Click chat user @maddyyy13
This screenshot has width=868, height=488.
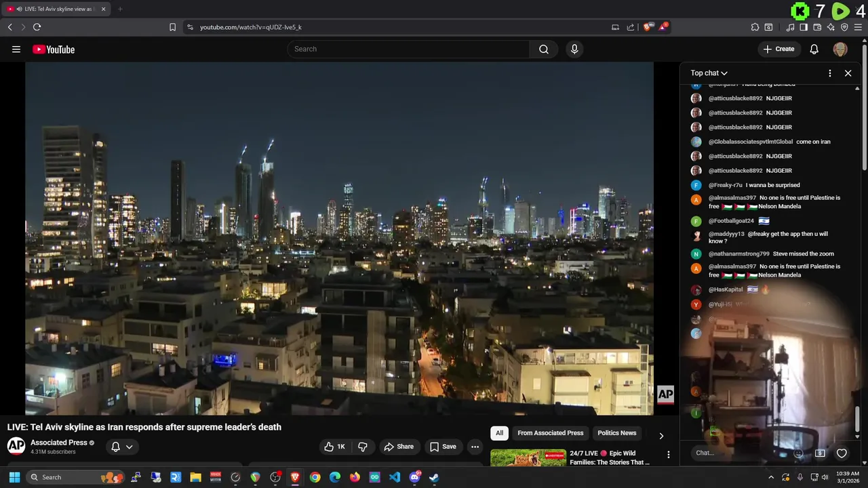point(726,234)
